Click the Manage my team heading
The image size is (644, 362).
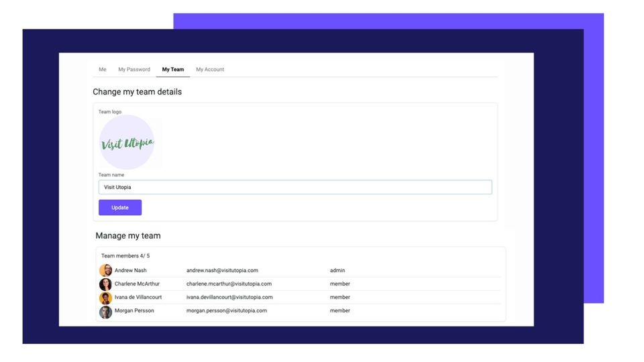128,235
